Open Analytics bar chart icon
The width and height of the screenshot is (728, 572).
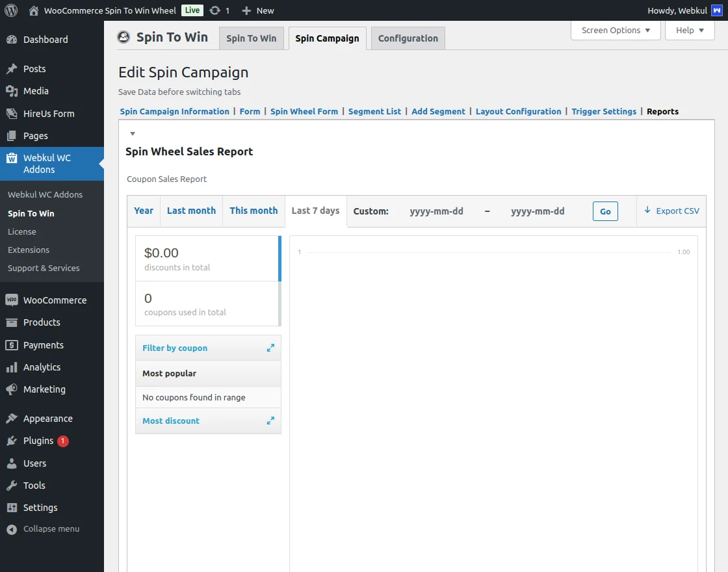[x=12, y=367]
